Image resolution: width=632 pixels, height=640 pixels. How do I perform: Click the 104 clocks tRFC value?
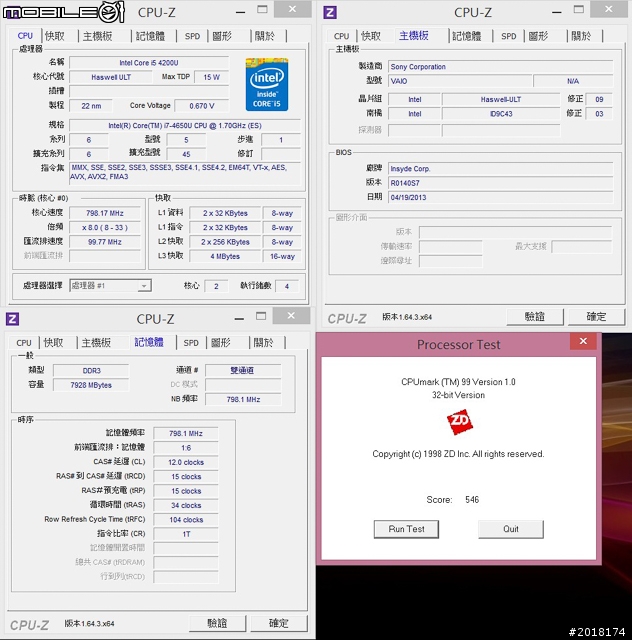click(186, 520)
